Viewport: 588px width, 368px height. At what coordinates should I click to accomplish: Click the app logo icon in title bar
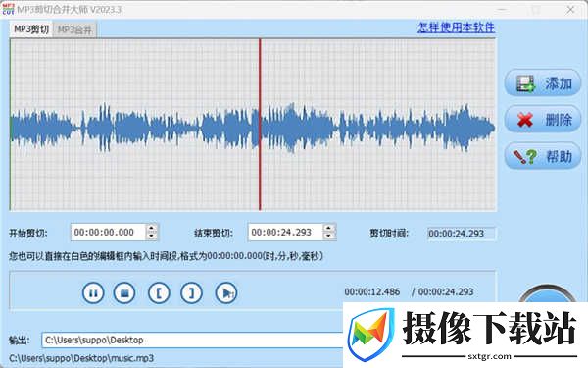[8, 9]
